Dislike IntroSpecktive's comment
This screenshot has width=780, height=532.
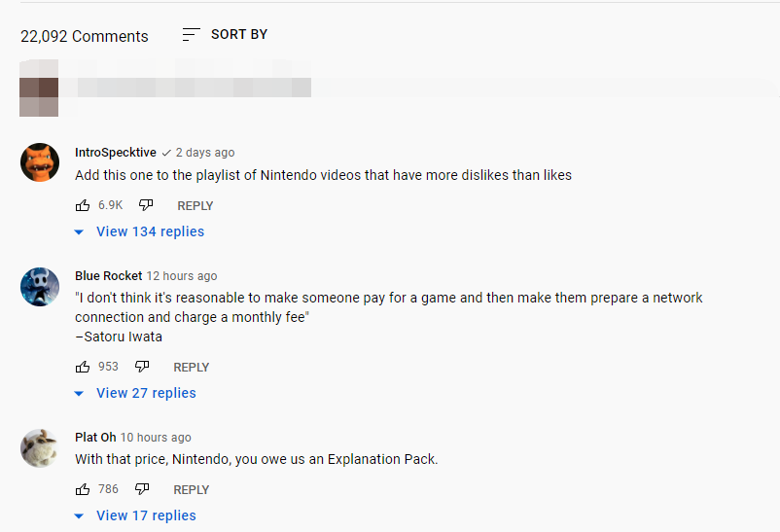[146, 205]
